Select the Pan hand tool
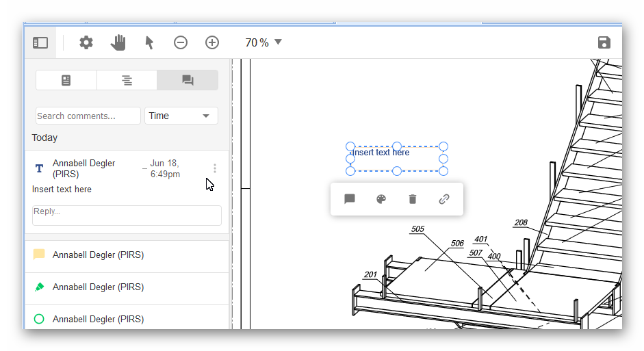The width and height of the screenshot is (644, 351). tap(118, 42)
